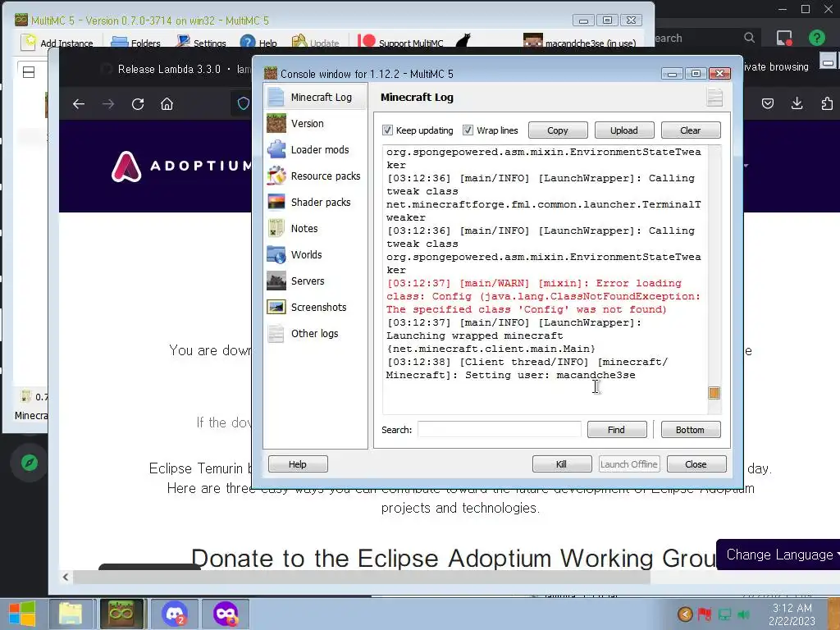Clear the Minecraft log

tap(691, 130)
